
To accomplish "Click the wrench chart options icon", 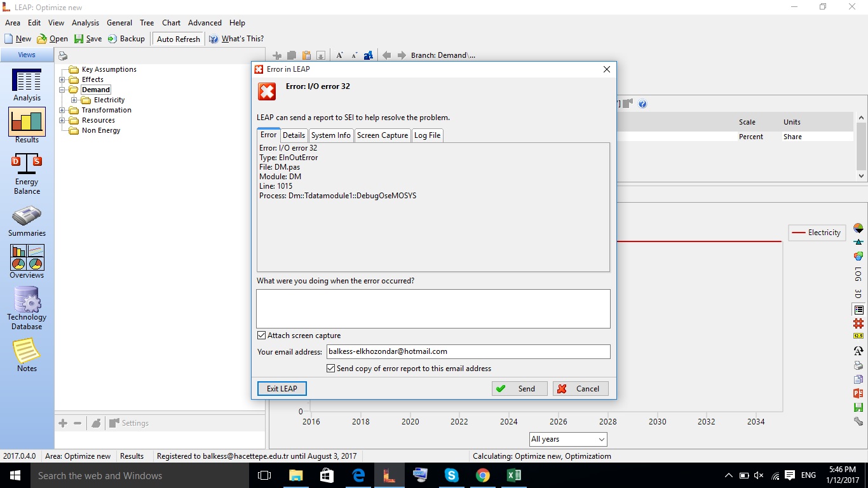I will [x=858, y=421].
